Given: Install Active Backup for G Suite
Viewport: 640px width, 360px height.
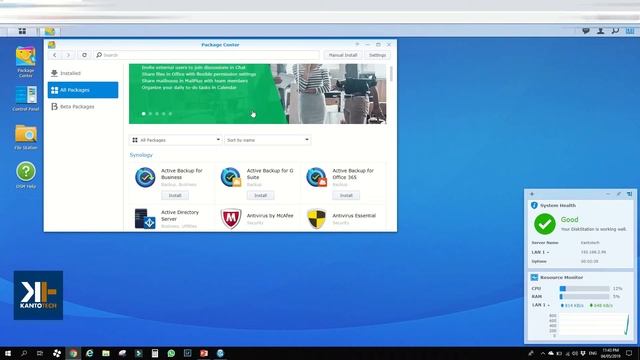Looking at the screenshot, I should point(260,196).
